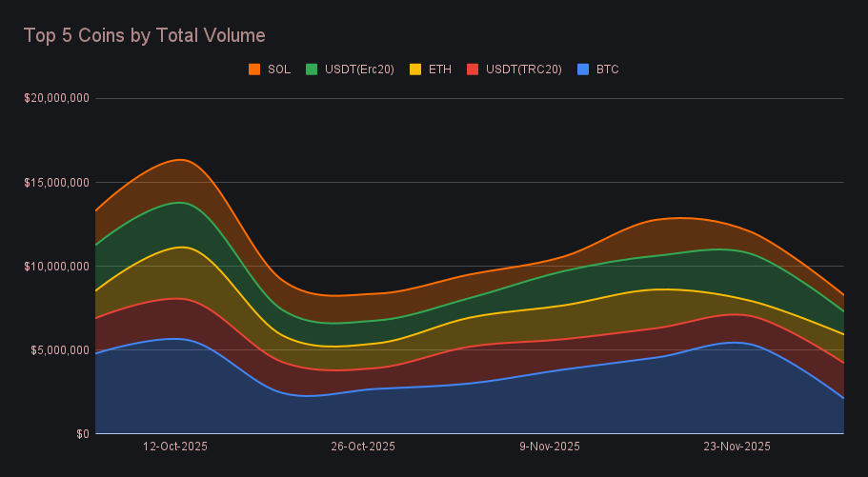Click the yellow ETH legend swatch
This screenshot has height=477, width=868.
point(415,70)
